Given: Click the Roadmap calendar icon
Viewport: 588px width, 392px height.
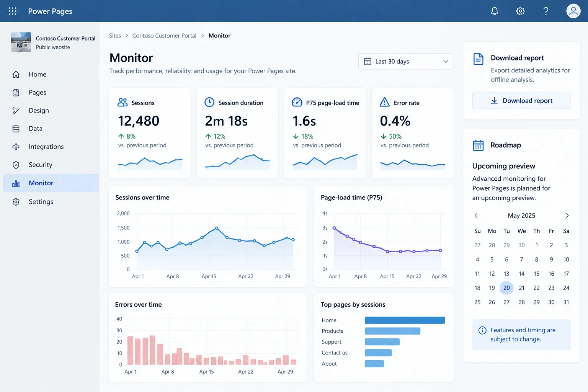Looking at the screenshot, I should coord(478,145).
